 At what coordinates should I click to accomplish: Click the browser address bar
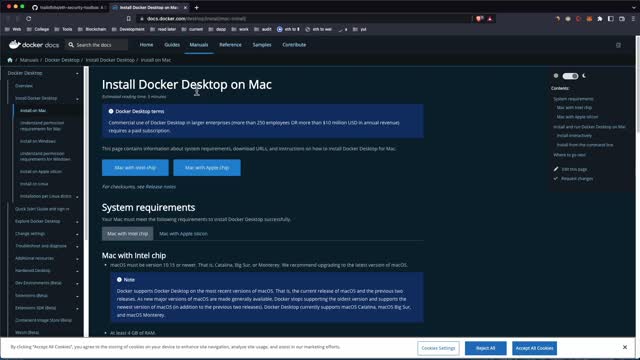pyautogui.click(x=304, y=19)
